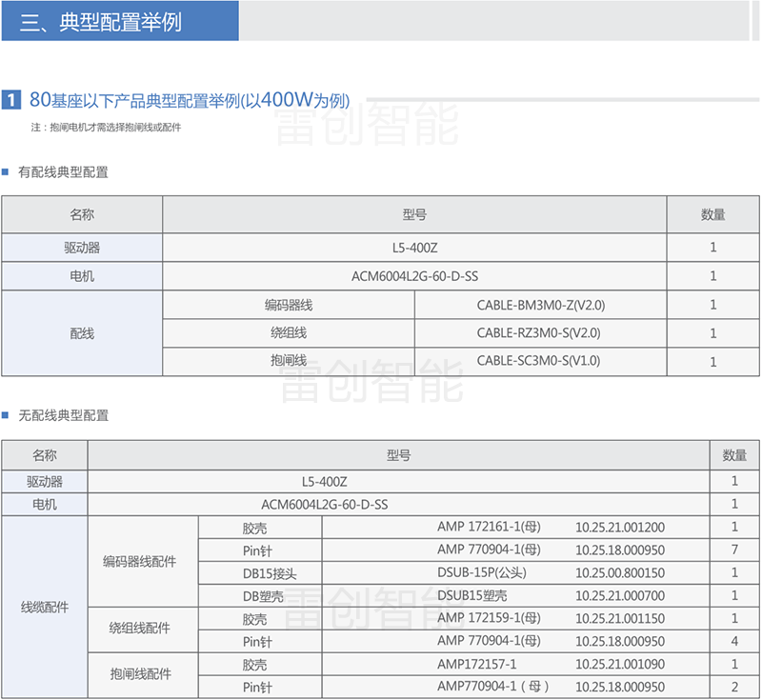Click part number 10.25.21.001150
This screenshot has height=700, width=762.
(x=619, y=618)
